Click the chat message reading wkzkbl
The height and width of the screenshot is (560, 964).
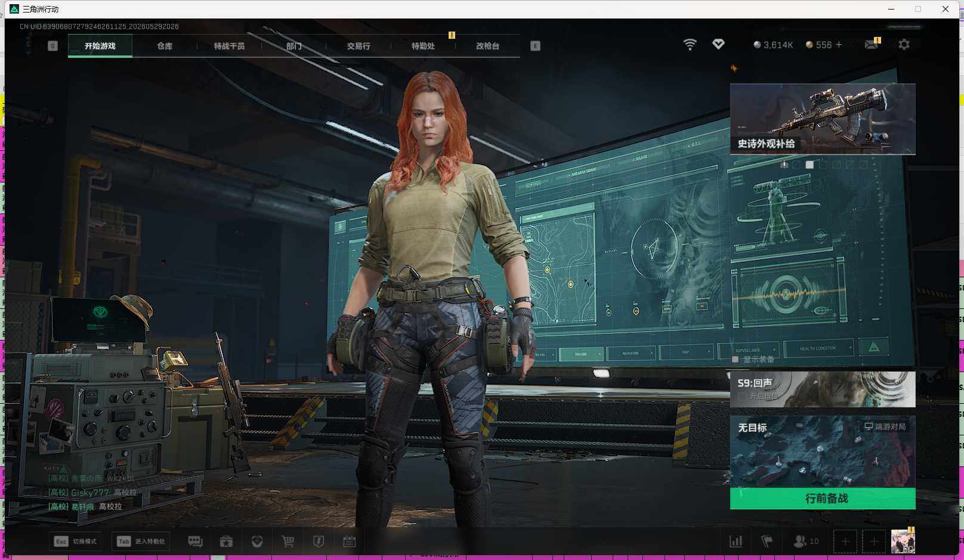(91, 478)
